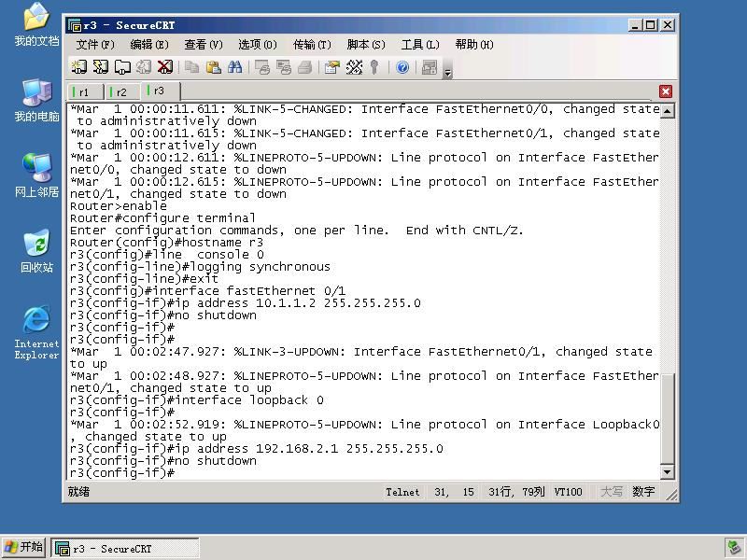This screenshot has height=560, width=747.
Task: Click the line console 0 command
Action: coord(167,254)
